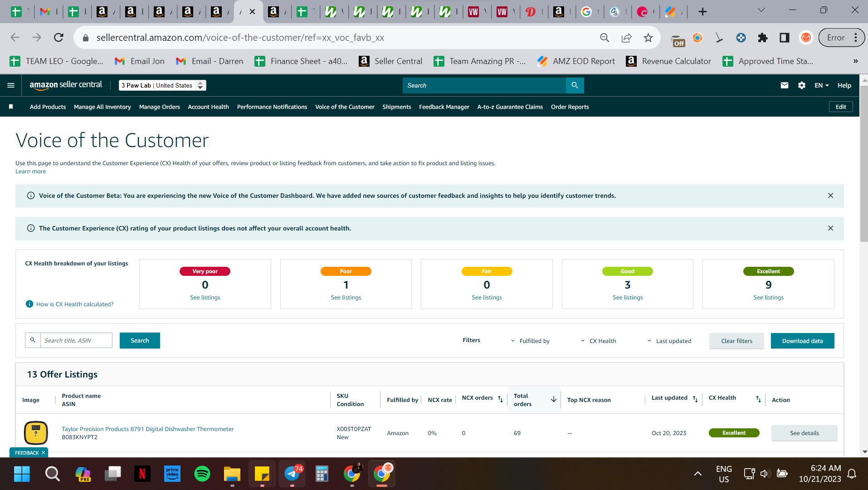Open Netflix from the taskbar
Image resolution: width=868 pixels, height=490 pixels.
[x=142, y=474]
